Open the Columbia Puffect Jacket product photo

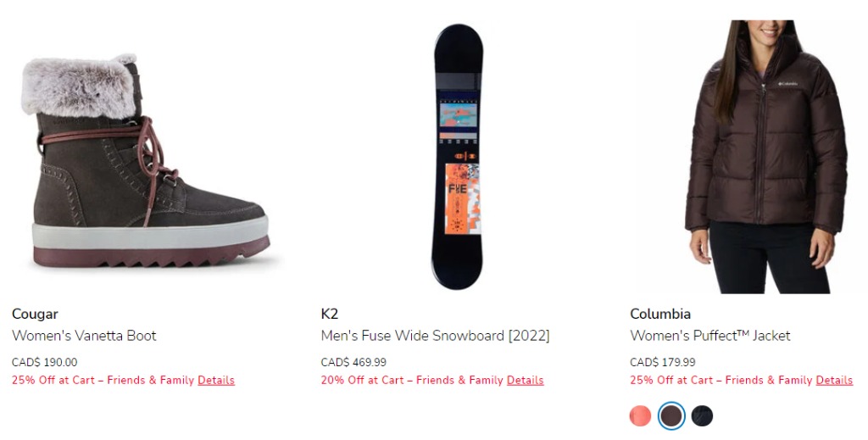tap(766, 157)
